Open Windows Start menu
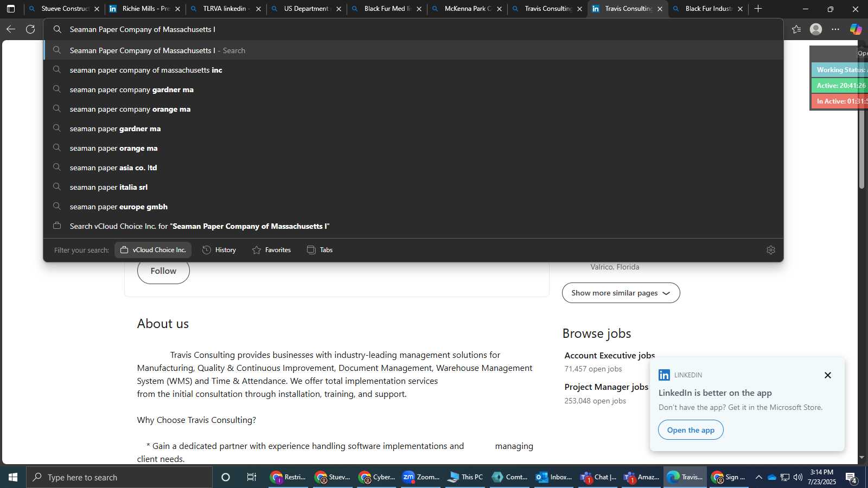 (x=13, y=477)
